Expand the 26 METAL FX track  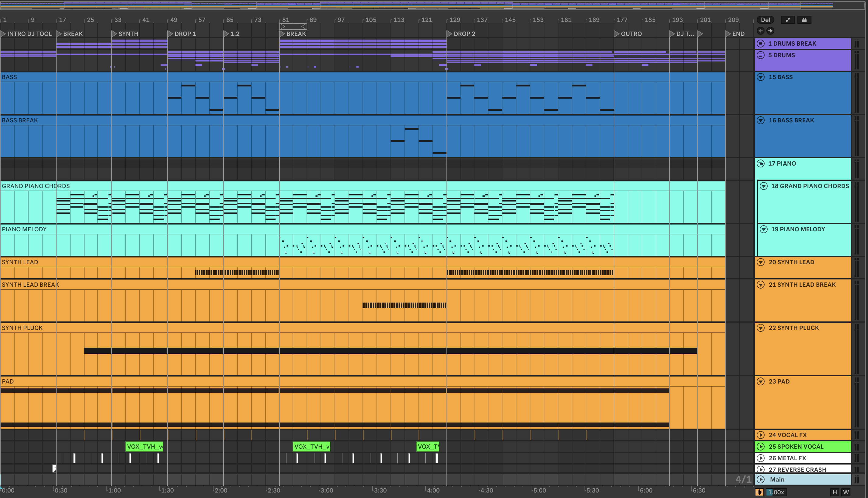tap(760, 458)
